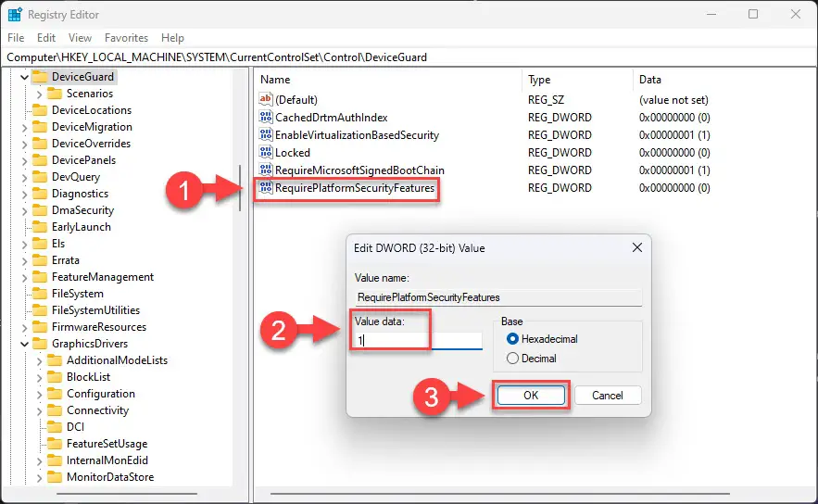
Task: Click the Value name field
Action: 498,296
